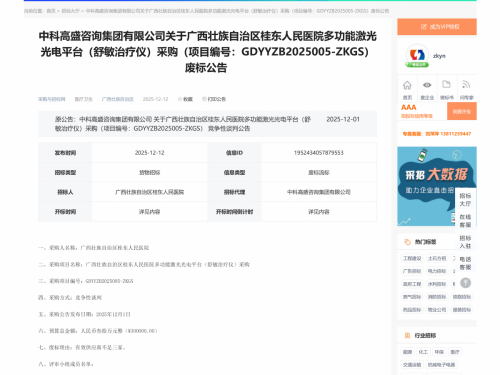The width and height of the screenshot is (500, 375).
Task: Click the 2025-12-12 publish date table cell
Action: (149, 153)
